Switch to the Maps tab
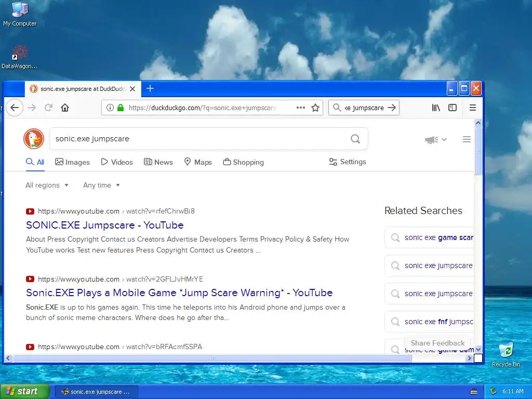The width and height of the screenshot is (532, 399). (198, 162)
